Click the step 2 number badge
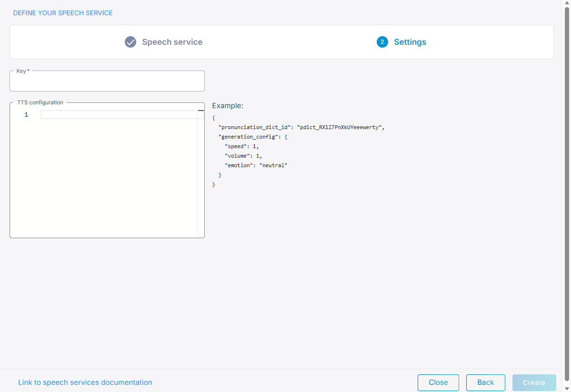The image size is (571, 392). pyautogui.click(x=382, y=42)
